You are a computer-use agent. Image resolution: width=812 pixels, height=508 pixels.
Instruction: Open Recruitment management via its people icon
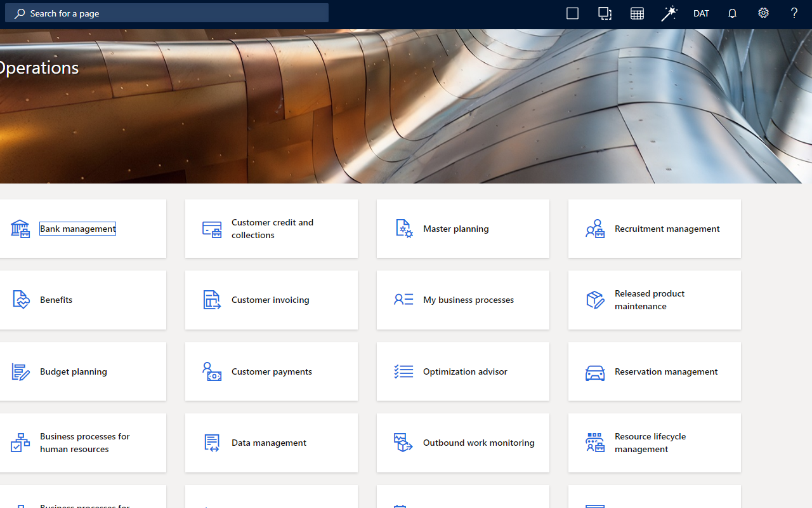[595, 229]
